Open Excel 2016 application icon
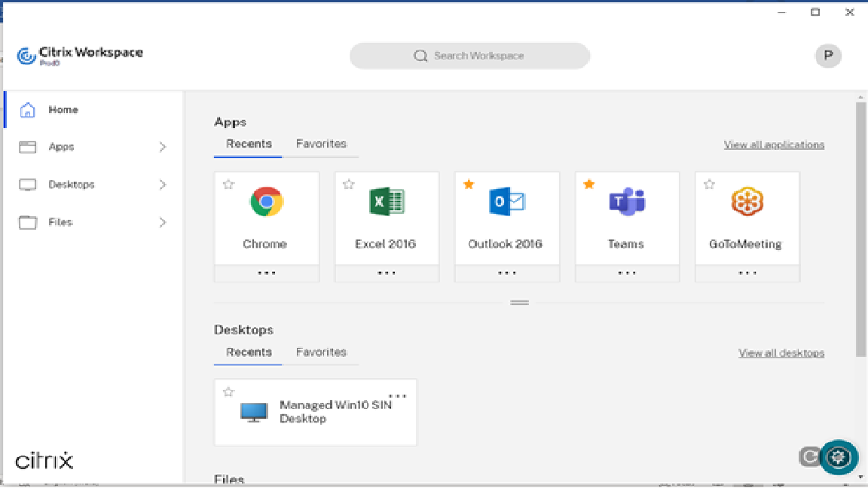 click(x=387, y=202)
